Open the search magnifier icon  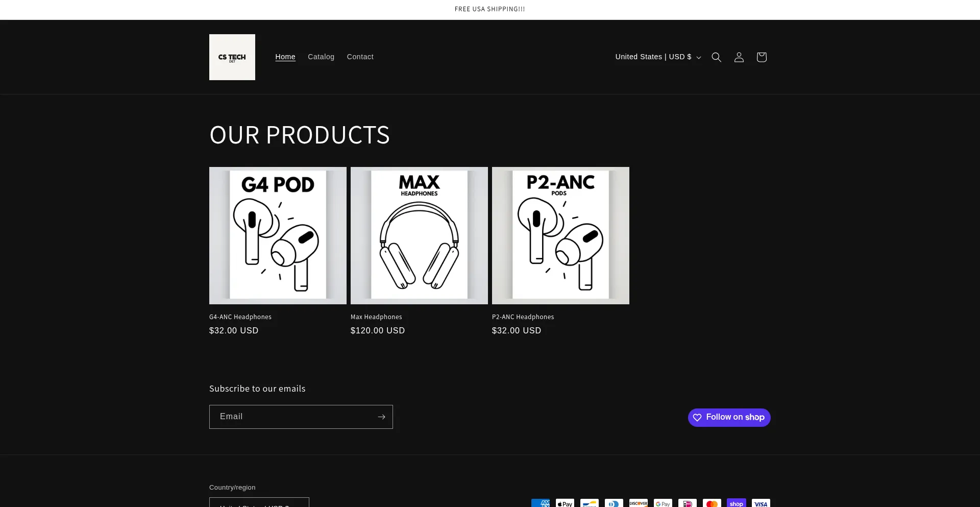717,57
